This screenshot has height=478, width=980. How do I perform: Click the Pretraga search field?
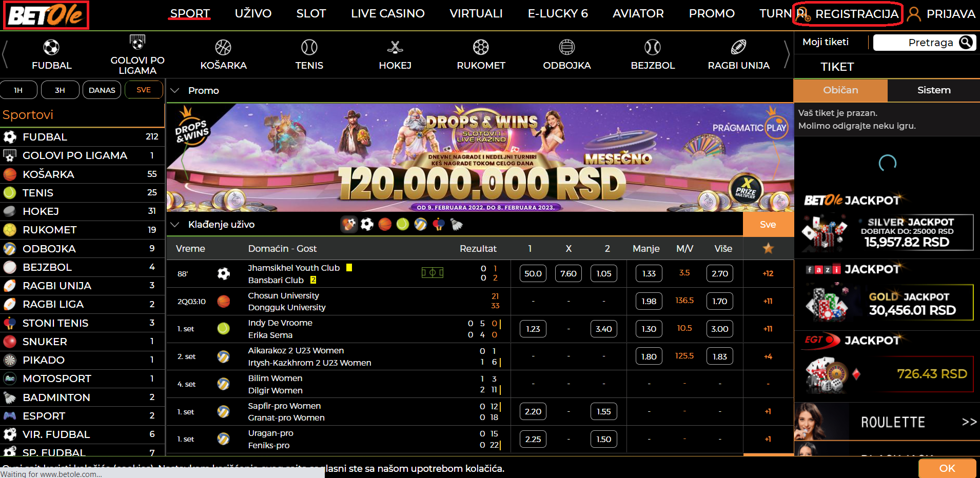point(925,43)
